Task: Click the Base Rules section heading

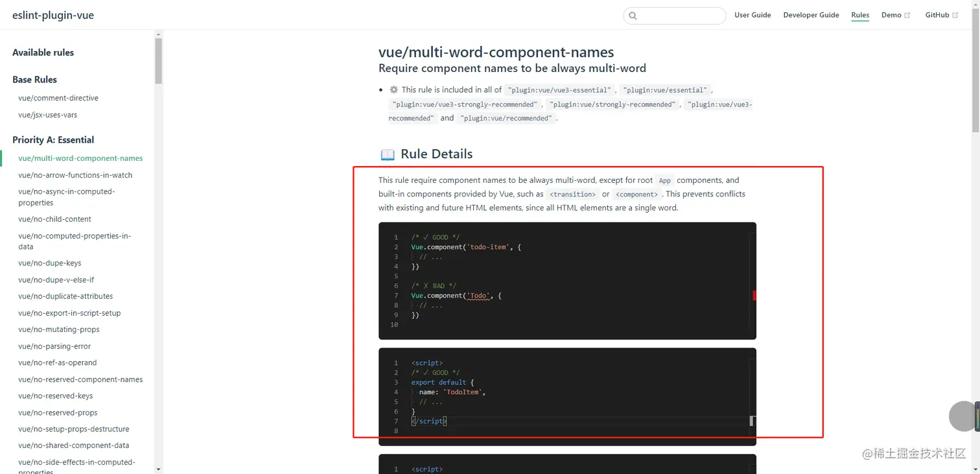Action: 34,80
